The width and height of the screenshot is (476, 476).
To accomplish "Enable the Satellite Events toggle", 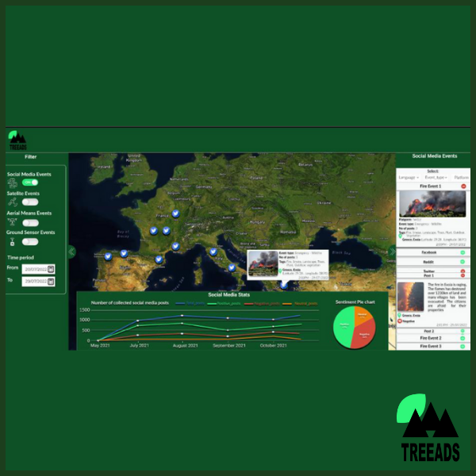I will click(30, 202).
